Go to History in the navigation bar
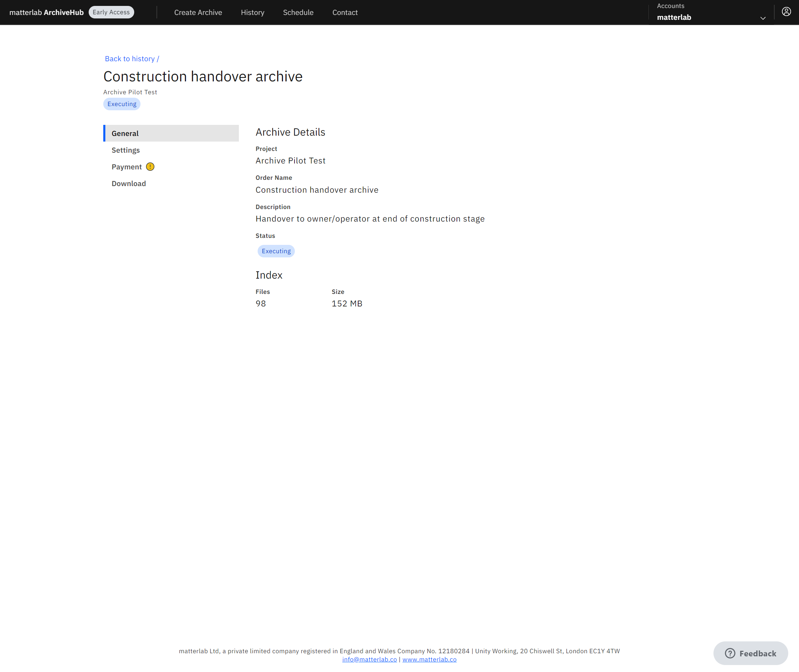The height and width of the screenshot is (672, 799). pyautogui.click(x=252, y=12)
